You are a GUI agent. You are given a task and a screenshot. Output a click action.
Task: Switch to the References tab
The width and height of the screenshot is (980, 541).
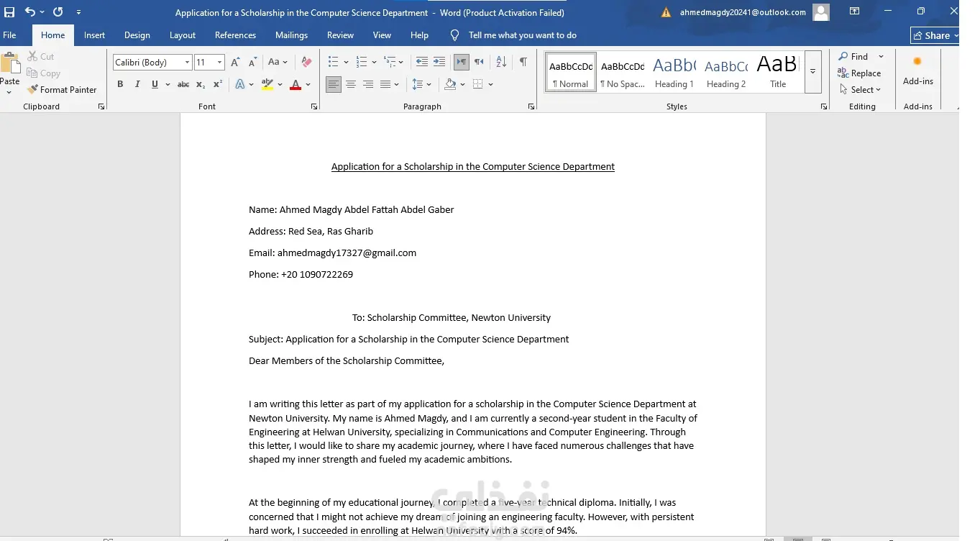pyautogui.click(x=235, y=35)
